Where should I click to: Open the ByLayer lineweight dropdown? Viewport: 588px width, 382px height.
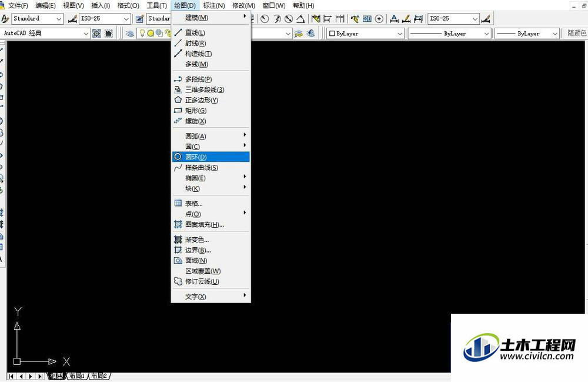pyautogui.click(x=527, y=34)
